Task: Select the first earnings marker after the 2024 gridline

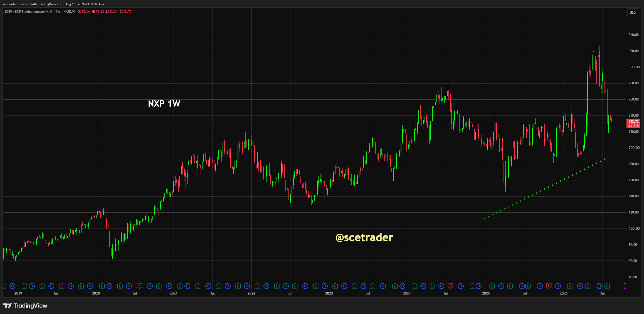Action: [x=414, y=286]
